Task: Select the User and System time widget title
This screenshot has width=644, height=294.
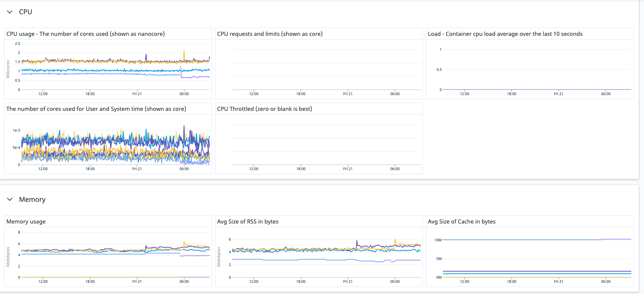Action: [x=96, y=109]
